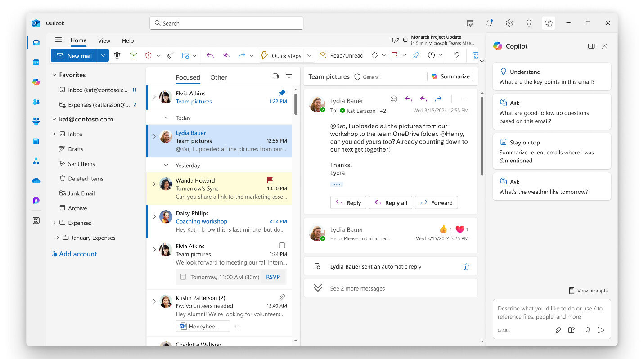Open the notifications bell
This screenshot has height=359, width=644.
coord(490,23)
